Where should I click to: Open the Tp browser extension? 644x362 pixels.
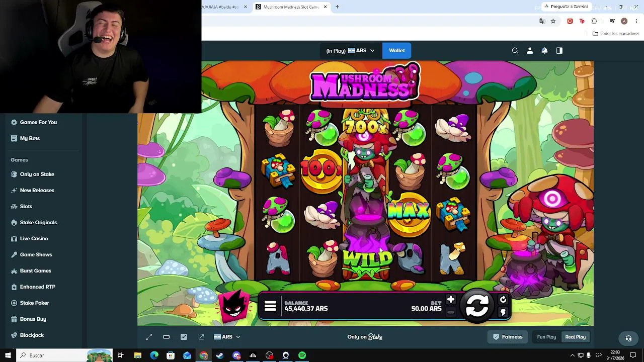[582, 21]
